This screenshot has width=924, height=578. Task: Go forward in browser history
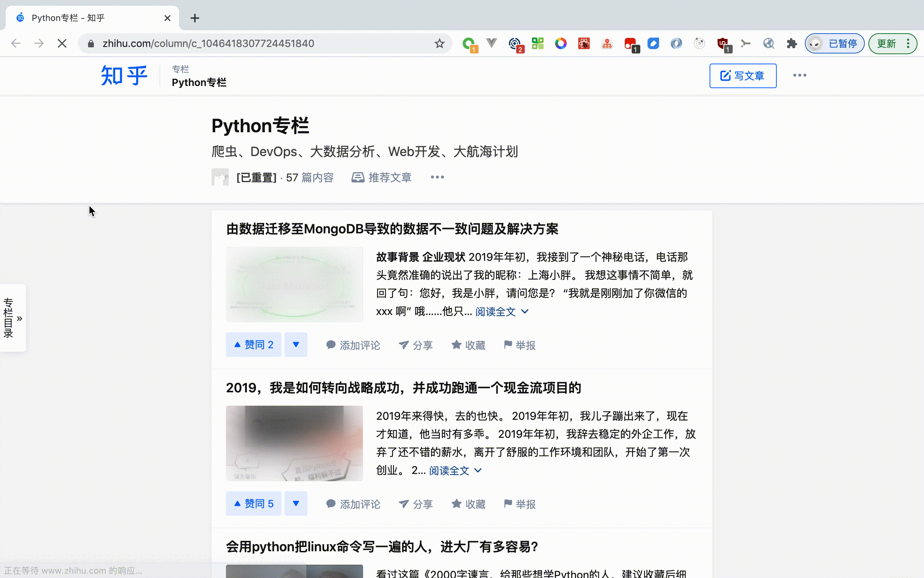pyautogui.click(x=39, y=43)
